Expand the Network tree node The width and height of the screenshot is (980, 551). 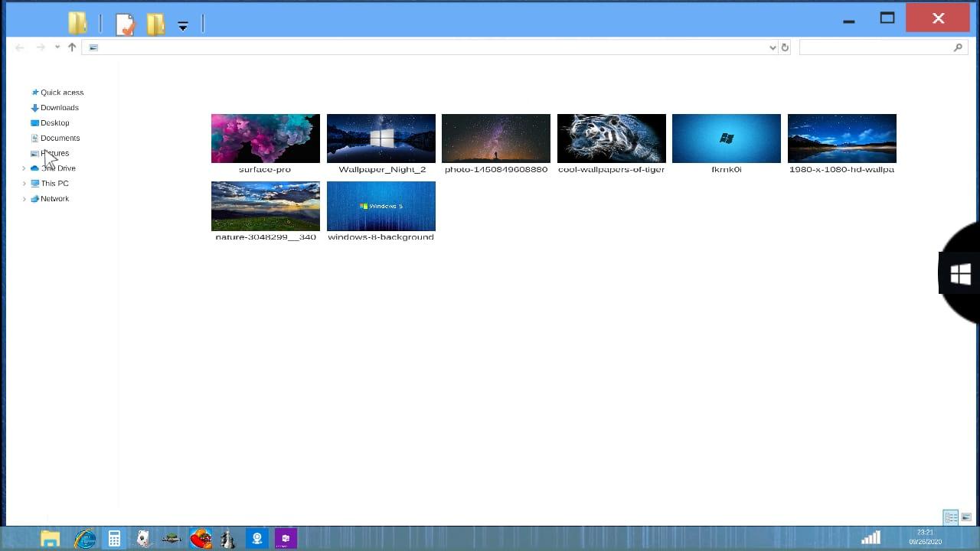[x=24, y=199]
